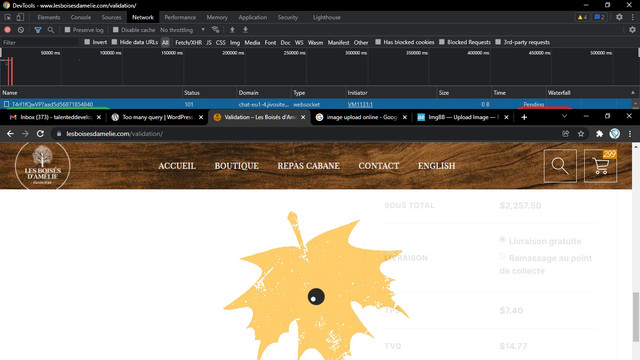Filter requests by WS type
The height and width of the screenshot is (360, 640).
(299, 42)
